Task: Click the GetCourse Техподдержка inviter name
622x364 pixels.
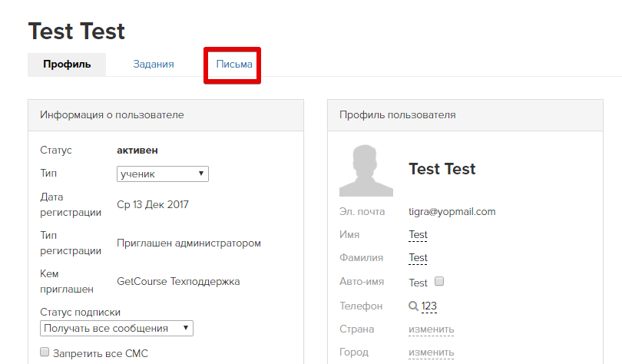Action: 178,282
